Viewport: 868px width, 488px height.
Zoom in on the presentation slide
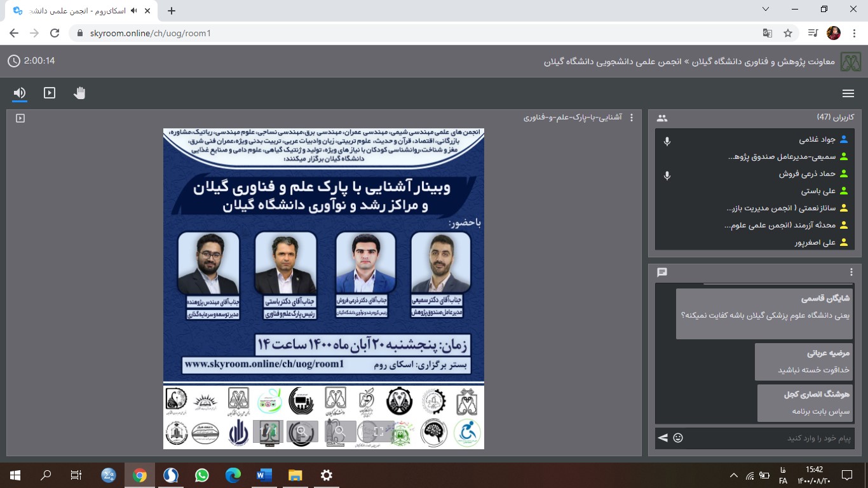coord(302,431)
